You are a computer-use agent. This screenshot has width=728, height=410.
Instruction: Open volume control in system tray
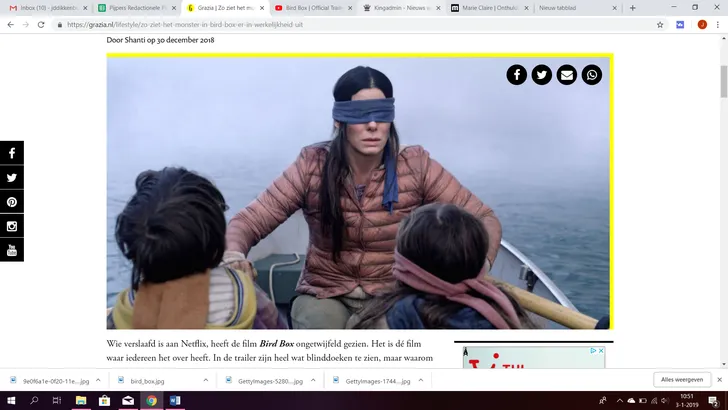(665, 400)
